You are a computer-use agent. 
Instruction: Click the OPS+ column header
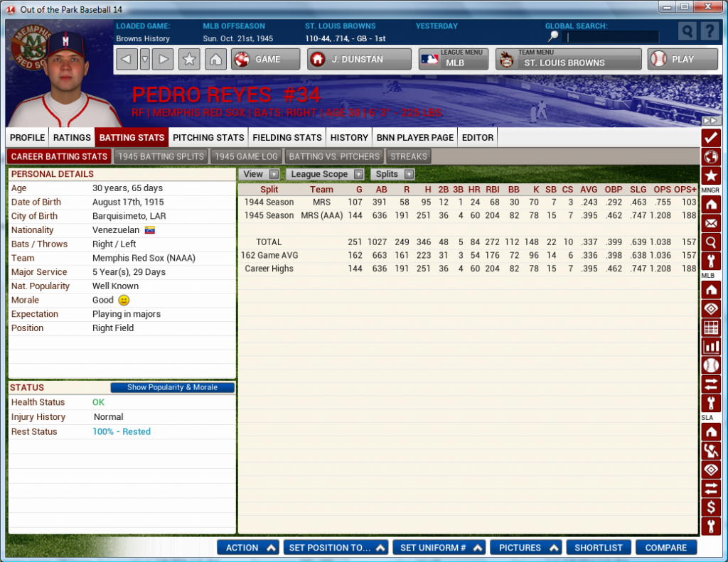pyautogui.click(x=685, y=189)
